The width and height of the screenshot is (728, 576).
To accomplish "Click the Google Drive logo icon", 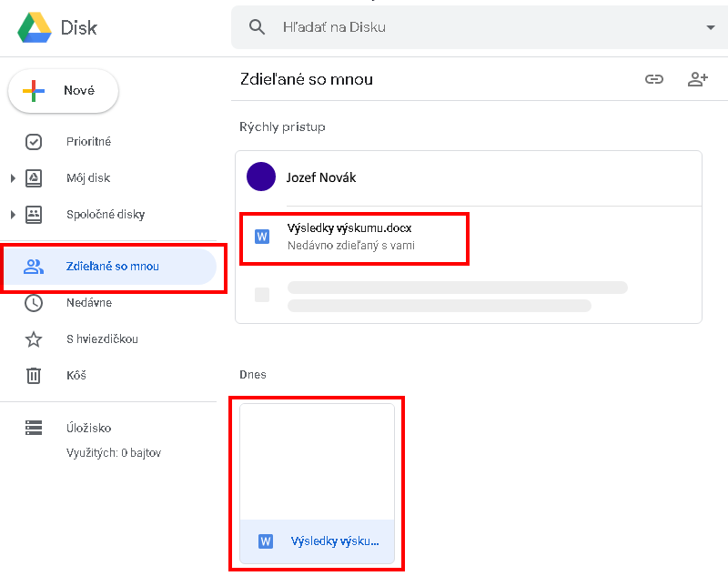I will (x=34, y=27).
